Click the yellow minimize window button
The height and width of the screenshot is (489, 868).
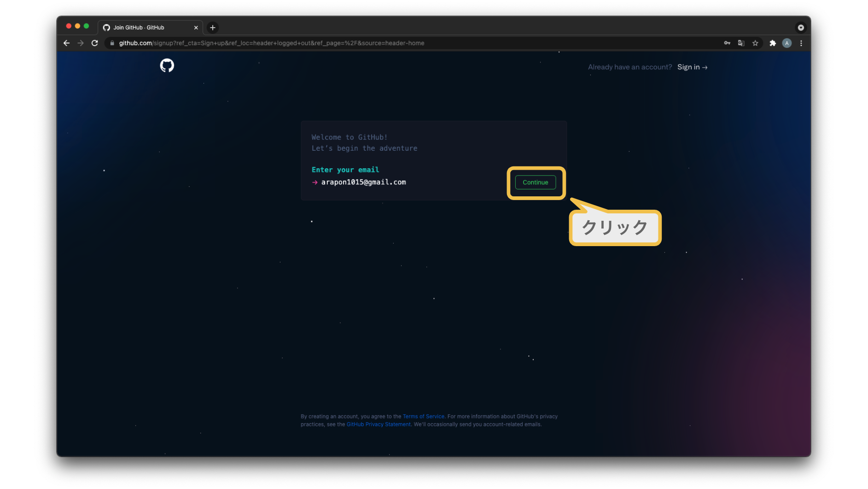(x=77, y=26)
